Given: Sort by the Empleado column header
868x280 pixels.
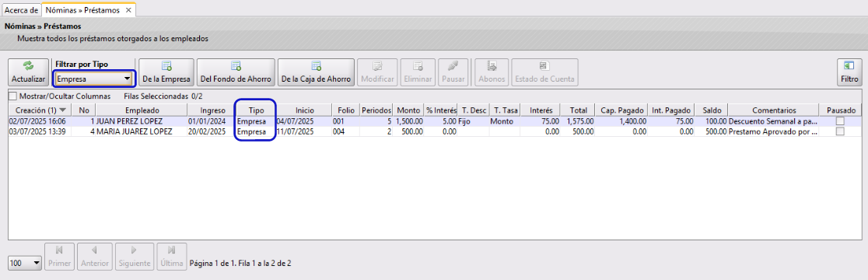Looking at the screenshot, I should 142,110.
